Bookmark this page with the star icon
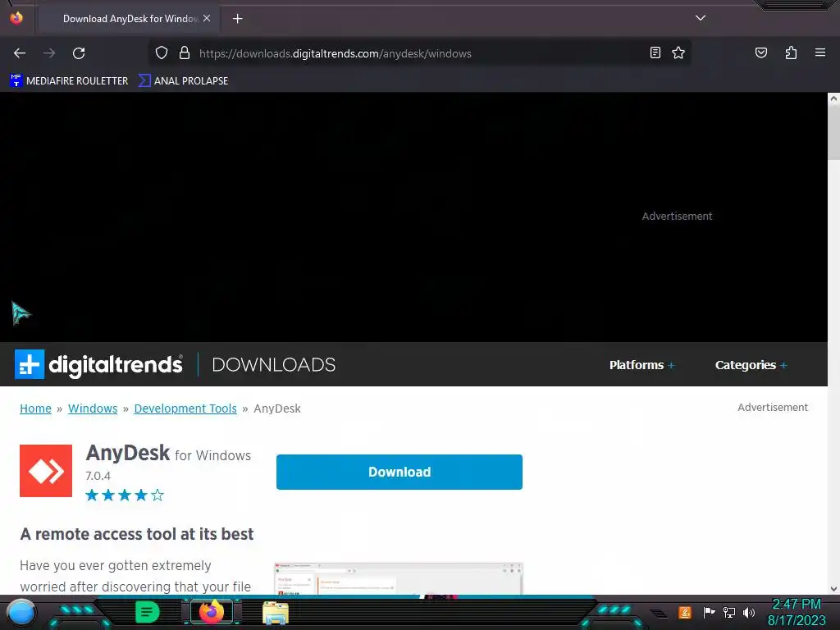Viewport: 840px width, 630px height. [x=678, y=52]
